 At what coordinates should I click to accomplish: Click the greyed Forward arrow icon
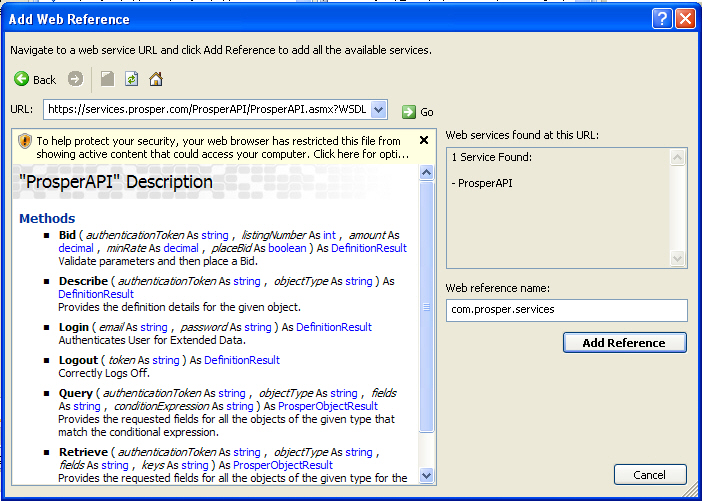(x=75, y=79)
